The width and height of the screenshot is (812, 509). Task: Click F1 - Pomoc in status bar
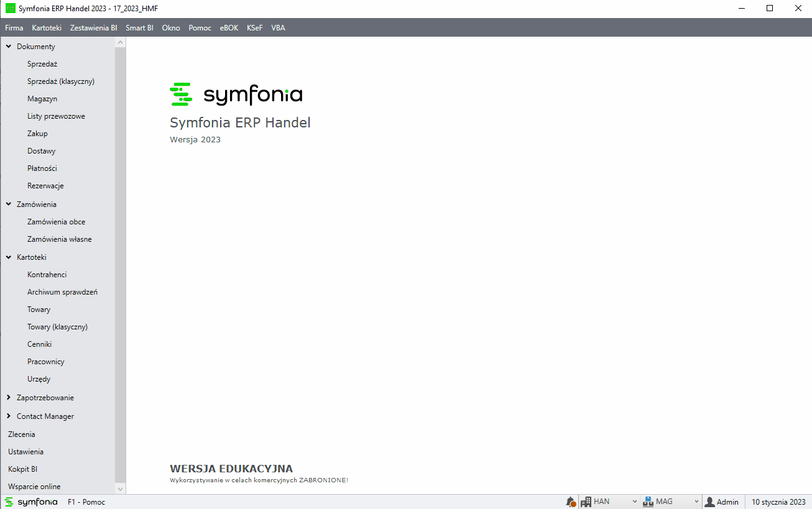point(86,502)
